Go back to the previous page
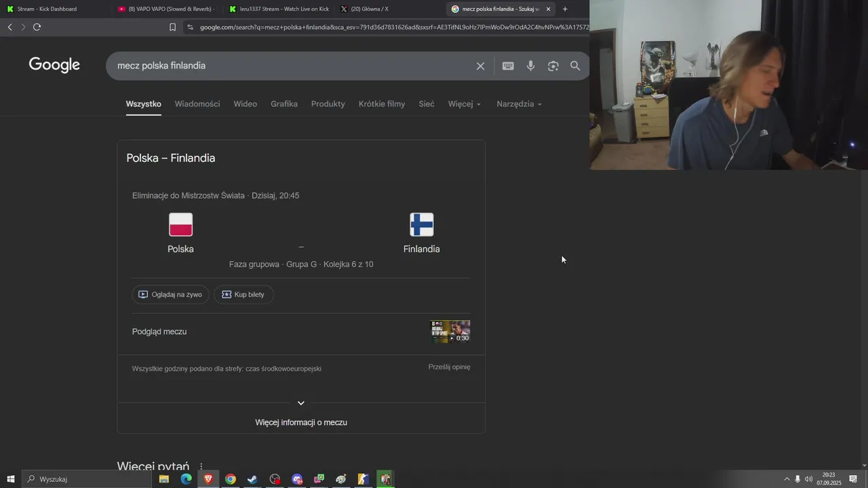This screenshot has width=868, height=488. tap(9, 27)
